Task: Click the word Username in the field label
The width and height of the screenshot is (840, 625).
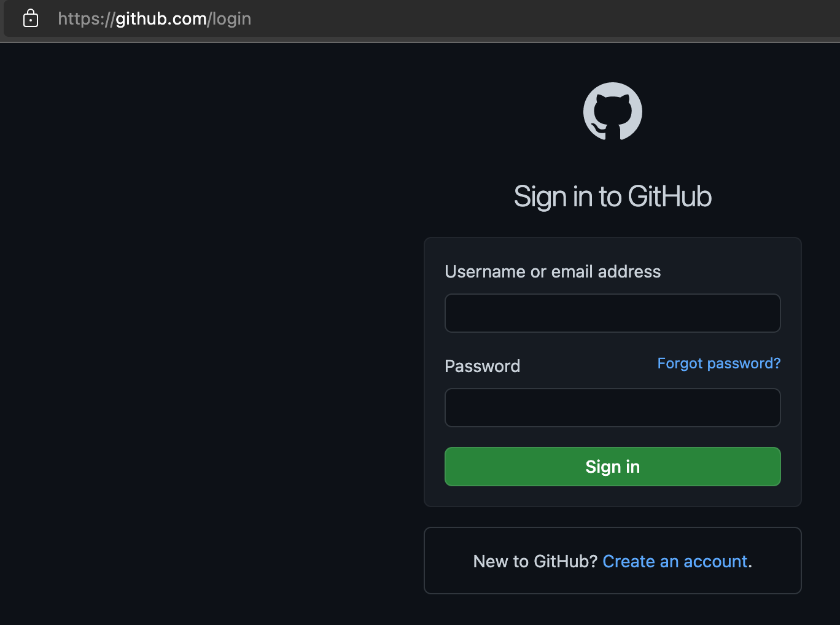Action: pyautogui.click(x=485, y=271)
